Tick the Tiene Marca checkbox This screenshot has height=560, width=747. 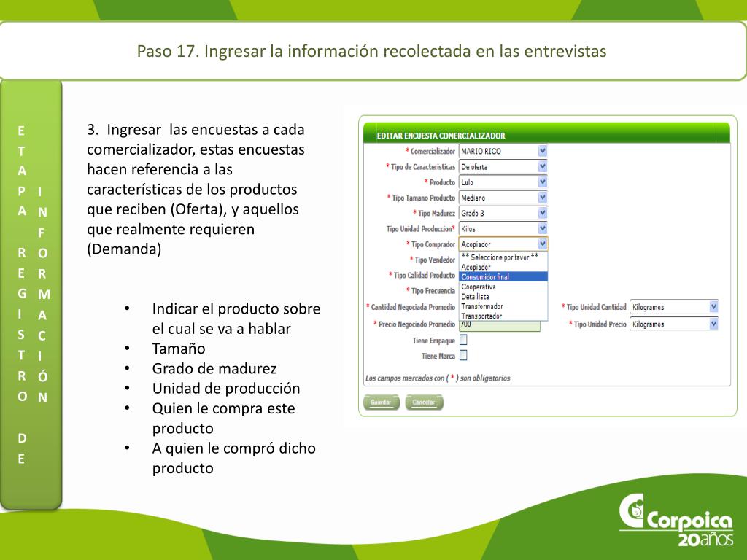pos(463,355)
